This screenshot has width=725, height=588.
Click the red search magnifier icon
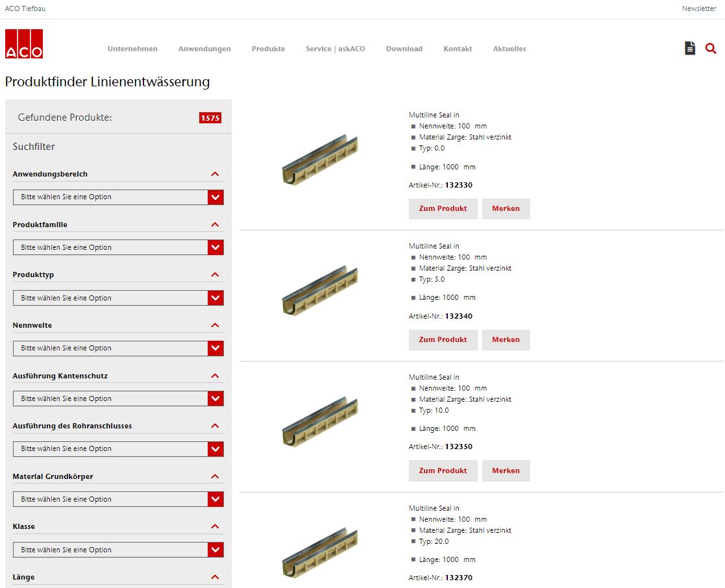click(711, 48)
